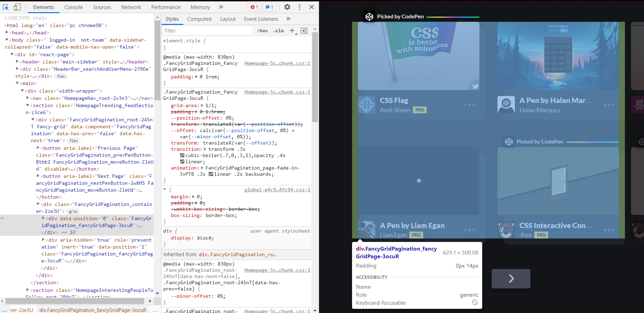This screenshot has width=644, height=313.
Task: Close the DevTools panel
Action: click(x=311, y=7)
